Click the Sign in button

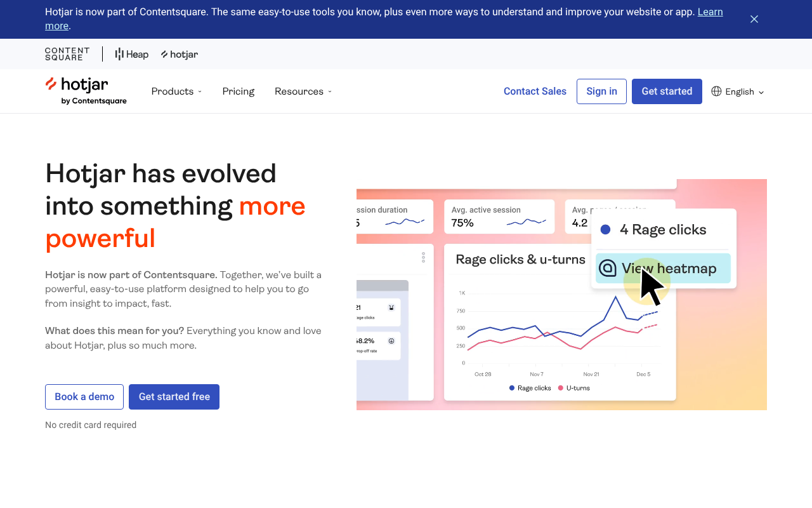(601, 91)
